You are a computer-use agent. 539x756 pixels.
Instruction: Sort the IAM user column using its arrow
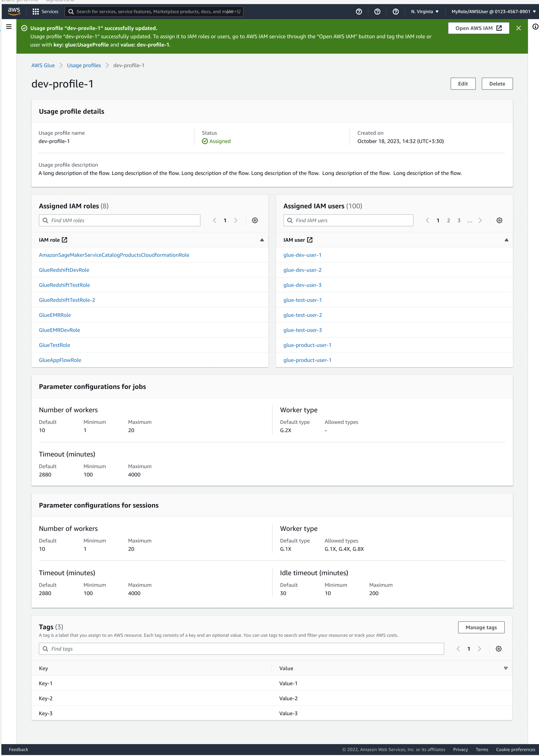tap(506, 239)
